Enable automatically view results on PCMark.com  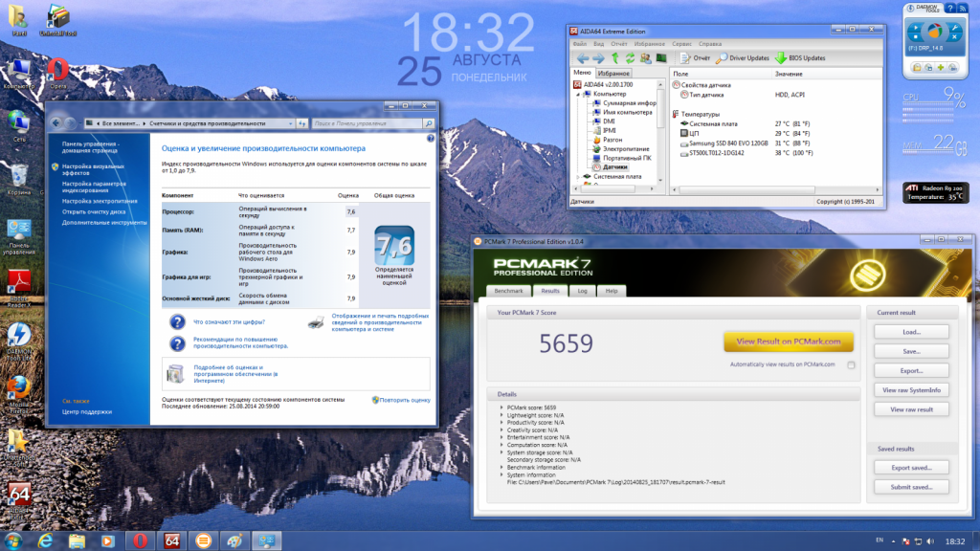coord(851,364)
